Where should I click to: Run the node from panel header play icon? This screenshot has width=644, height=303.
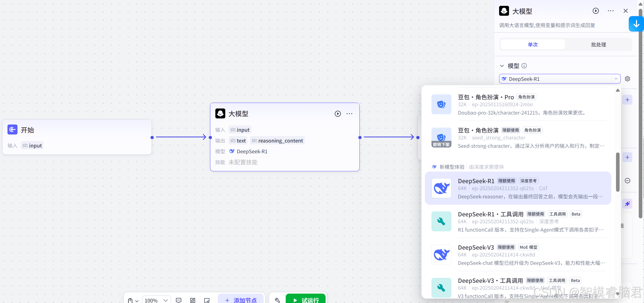click(596, 11)
